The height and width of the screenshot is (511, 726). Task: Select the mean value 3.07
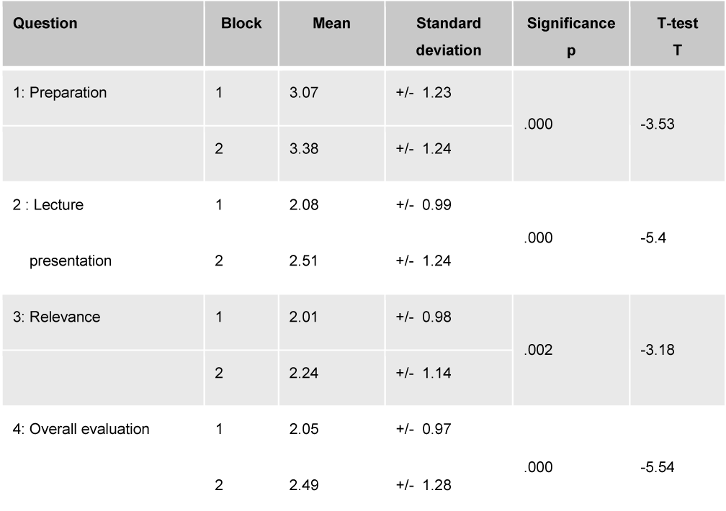pos(302,93)
